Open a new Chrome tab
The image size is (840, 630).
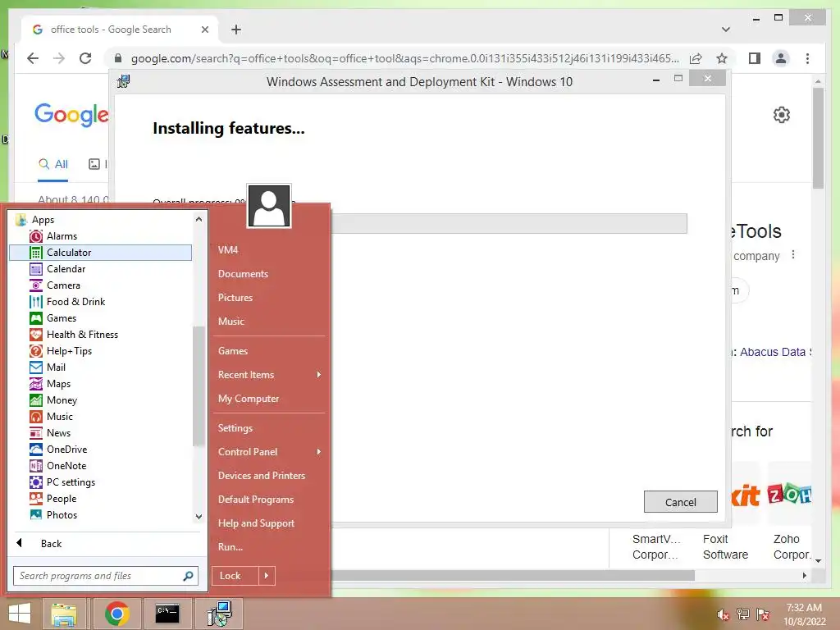[x=236, y=30]
